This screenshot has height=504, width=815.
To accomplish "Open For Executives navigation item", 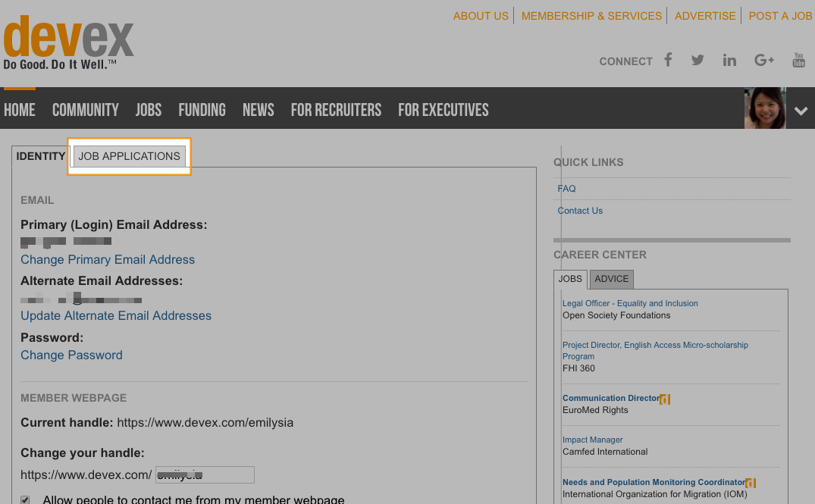I will (444, 110).
